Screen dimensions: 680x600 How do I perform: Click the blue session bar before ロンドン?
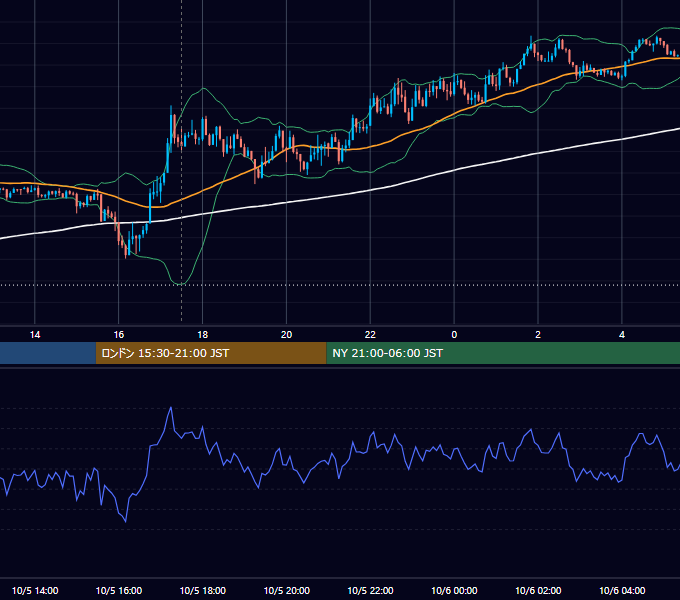[48, 353]
